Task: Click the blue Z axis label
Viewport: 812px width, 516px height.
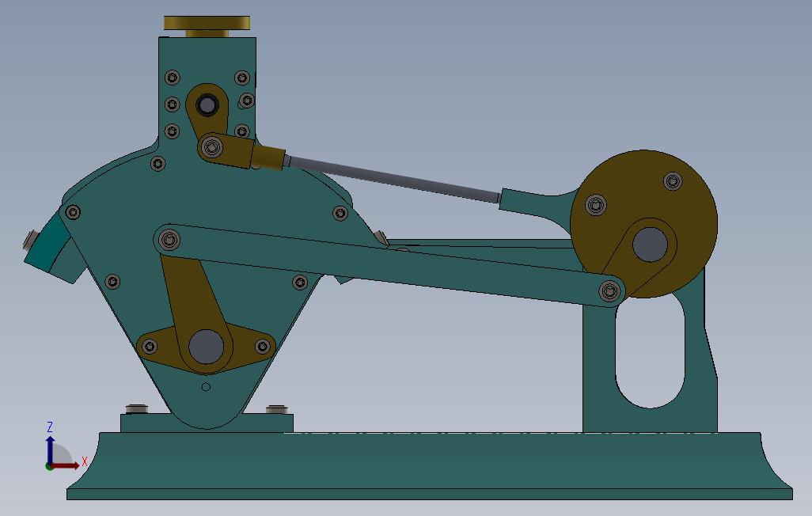Action: 50,427
